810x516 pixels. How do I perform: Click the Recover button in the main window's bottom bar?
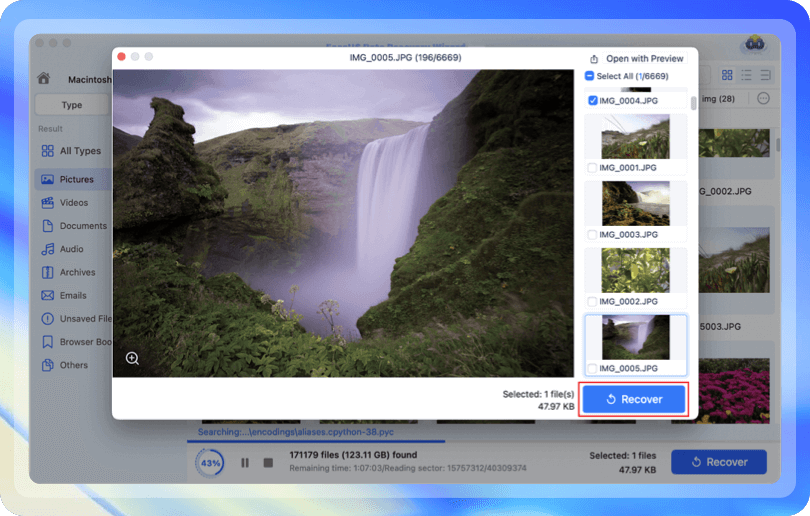[x=719, y=462]
